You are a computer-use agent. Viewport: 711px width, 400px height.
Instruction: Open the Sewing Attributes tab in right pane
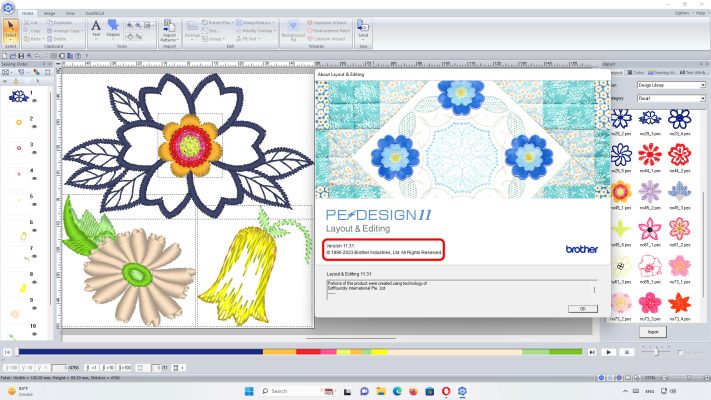coord(662,73)
